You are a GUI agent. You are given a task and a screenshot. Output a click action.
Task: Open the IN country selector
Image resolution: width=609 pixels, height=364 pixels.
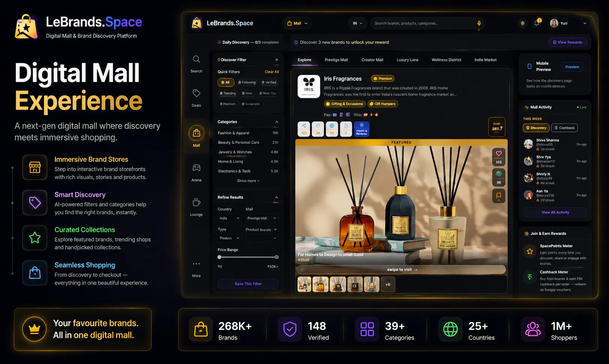tap(357, 23)
